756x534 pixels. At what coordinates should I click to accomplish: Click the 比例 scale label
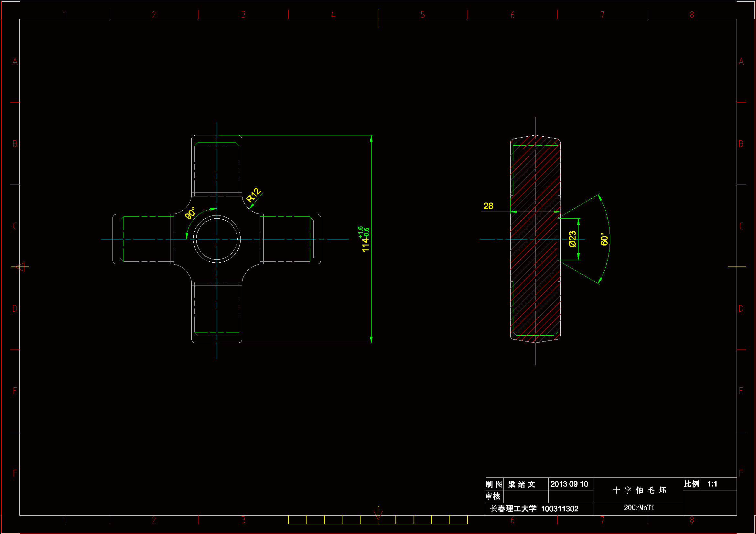pyautogui.click(x=691, y=484)
